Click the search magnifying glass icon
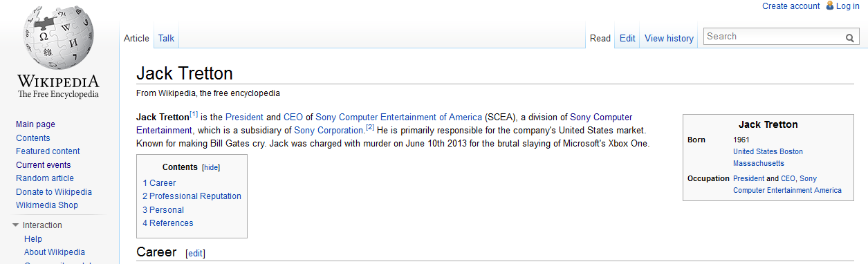Viewport: 868px width, 264px height. (850, 37)
